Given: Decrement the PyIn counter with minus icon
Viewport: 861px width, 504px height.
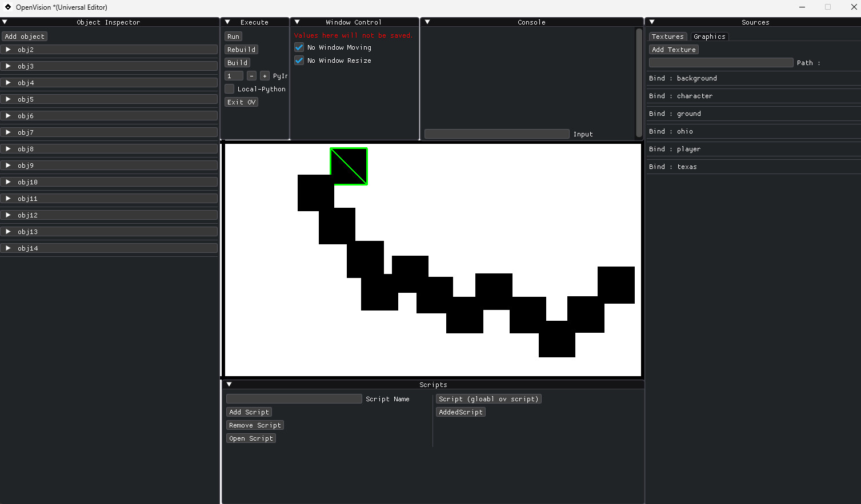Looking at the screenshot, I should [x=251, y=75].
